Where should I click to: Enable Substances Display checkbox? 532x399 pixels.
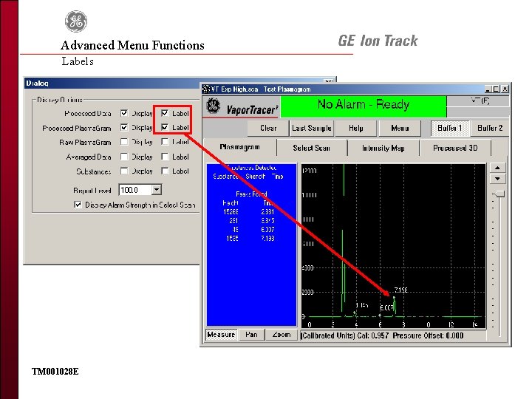point(124,171)
